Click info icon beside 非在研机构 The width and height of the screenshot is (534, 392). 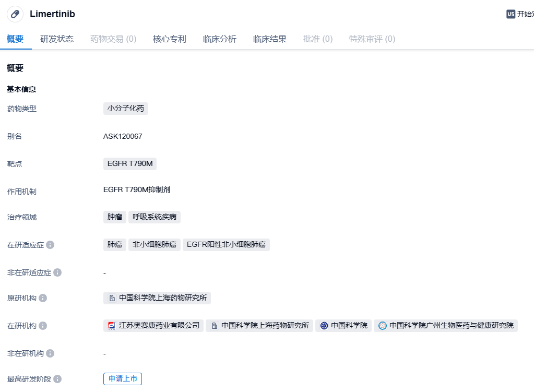pyautogui.click(x=50, y=353)
